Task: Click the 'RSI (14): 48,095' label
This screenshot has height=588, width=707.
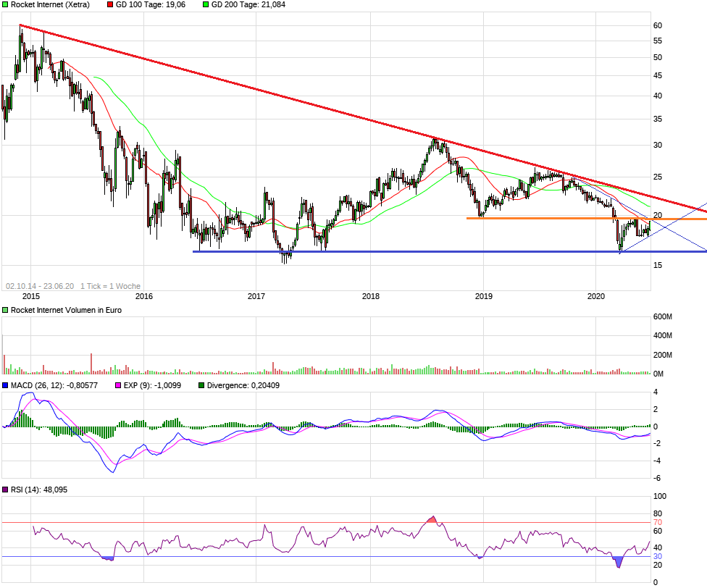Action: point(39,490)
